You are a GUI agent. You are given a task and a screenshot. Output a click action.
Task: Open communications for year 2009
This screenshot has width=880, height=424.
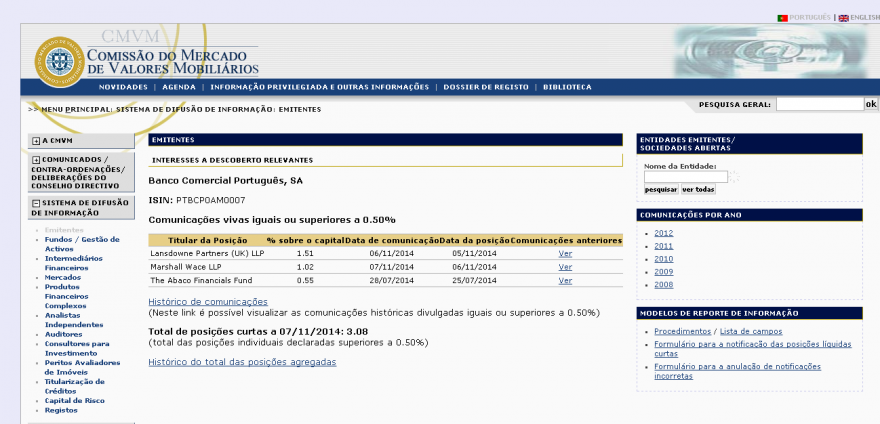pyautogui.click(x=663, y=272)
